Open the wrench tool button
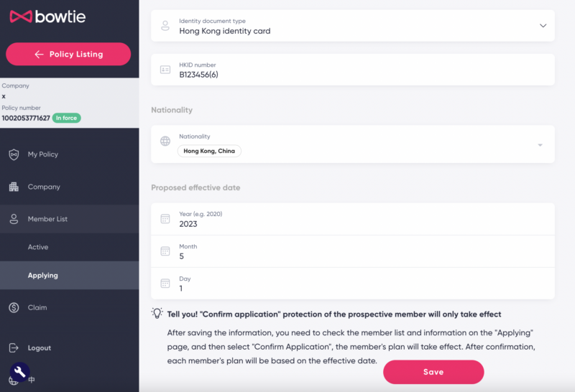Image resolution: width=575 pixels, height=392 pixels. pos(19,371)
